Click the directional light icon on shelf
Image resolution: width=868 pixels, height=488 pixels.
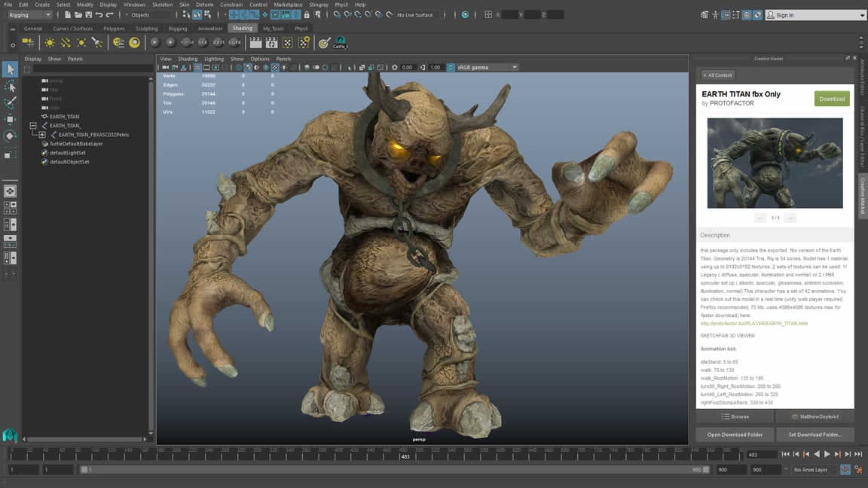point(66,43)
